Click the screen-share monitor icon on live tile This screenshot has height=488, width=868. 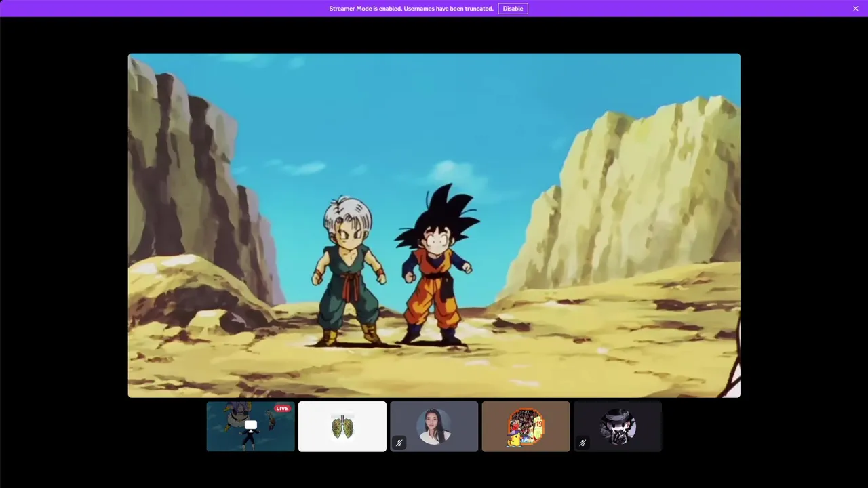pyautogui.click(x=251, y=426)
